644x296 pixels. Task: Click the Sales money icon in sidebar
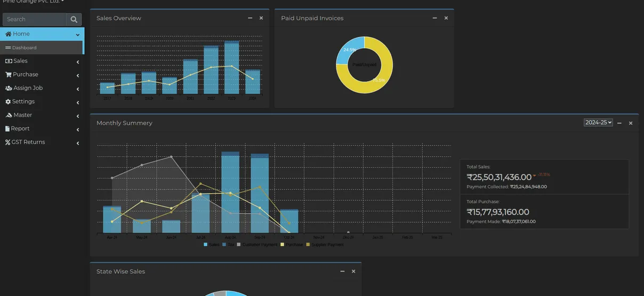pyautogui.click(x=8, y=61)
